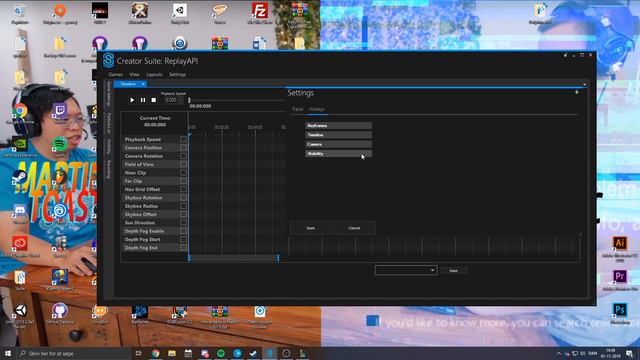Screen dimensions: 640x360
Task: Open the dropdown below the timeline
Action: coord(406,270)
